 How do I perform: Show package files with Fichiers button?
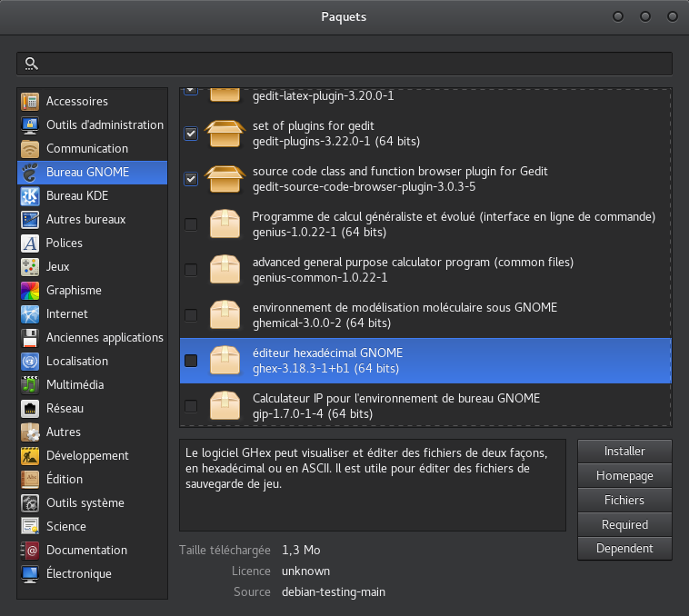624,500
